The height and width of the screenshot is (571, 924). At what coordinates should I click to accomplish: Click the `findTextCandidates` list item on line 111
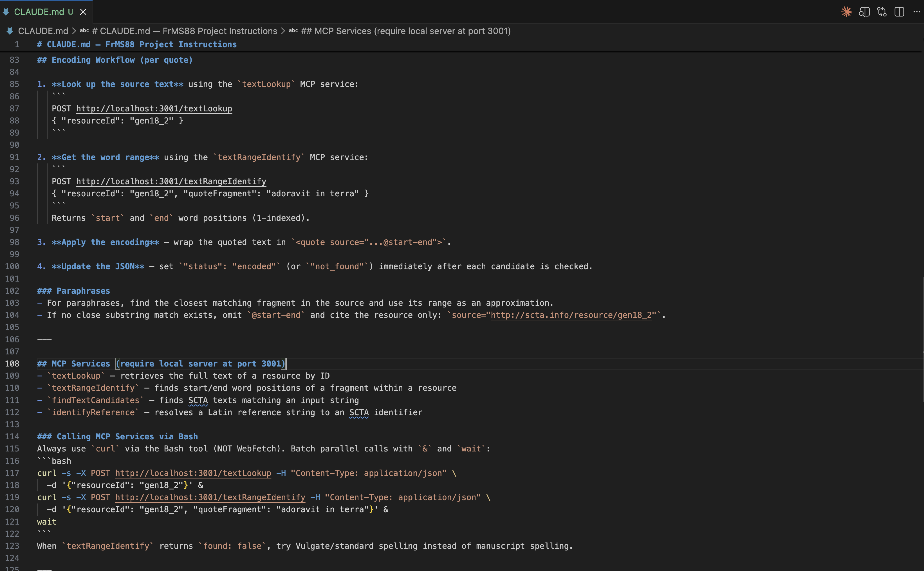[198, 400]
